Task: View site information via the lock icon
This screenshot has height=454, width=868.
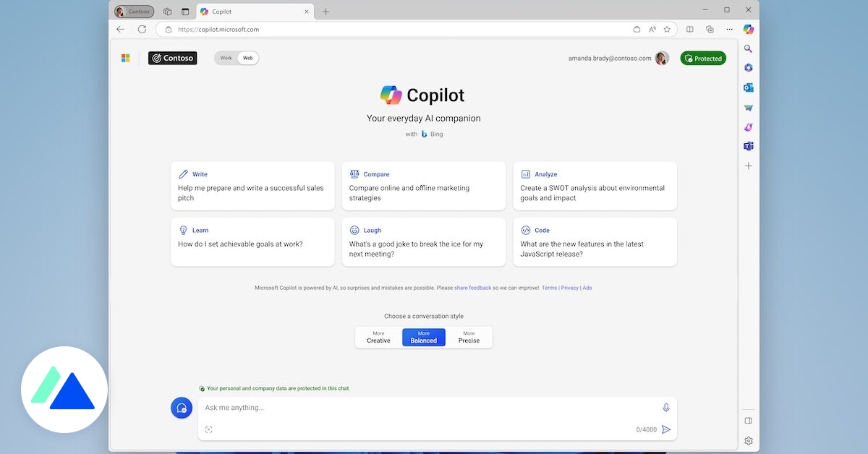Action: point(169,30)
